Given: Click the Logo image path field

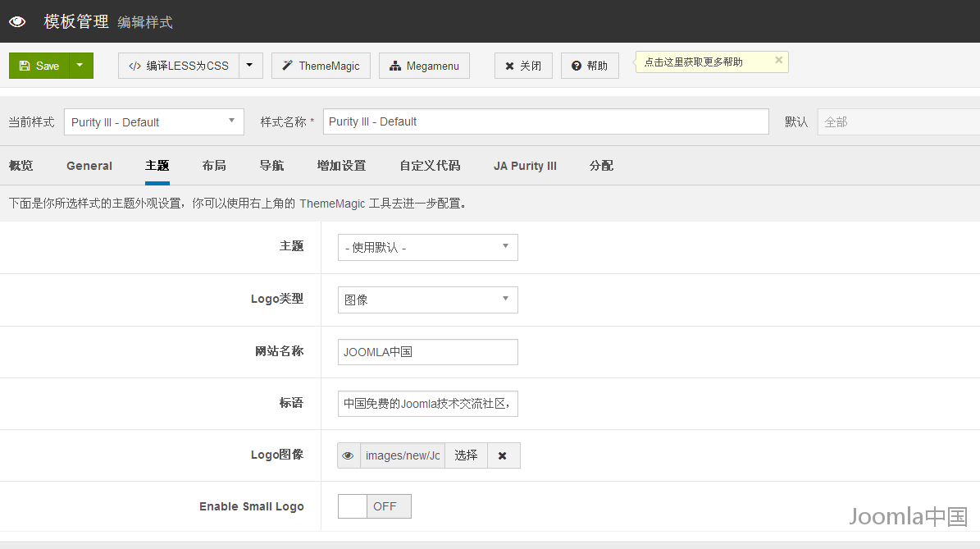Looking at the screenshot, I should [403, 455].
